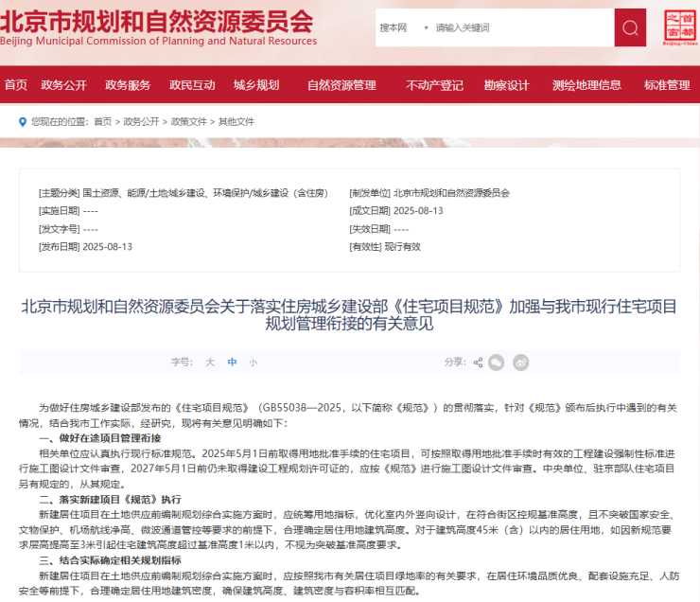Set font size to 小
700x602 pixels.
tap(253, 363)
